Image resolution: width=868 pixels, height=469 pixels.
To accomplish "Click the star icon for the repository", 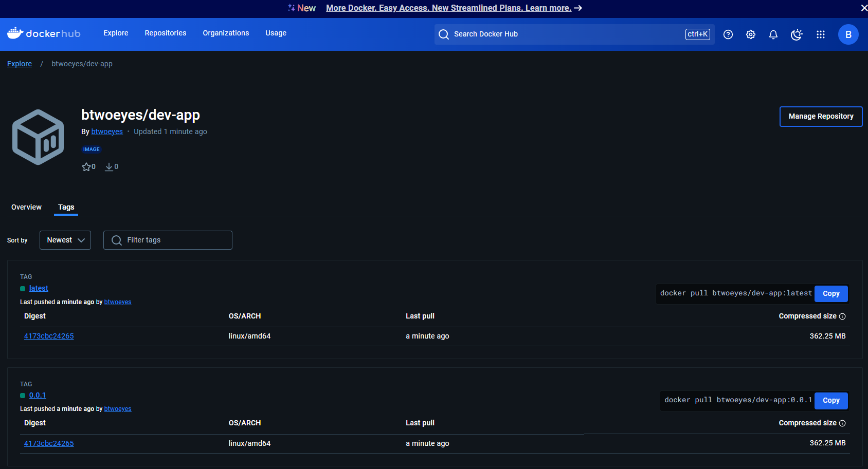I will pos(86,167).
